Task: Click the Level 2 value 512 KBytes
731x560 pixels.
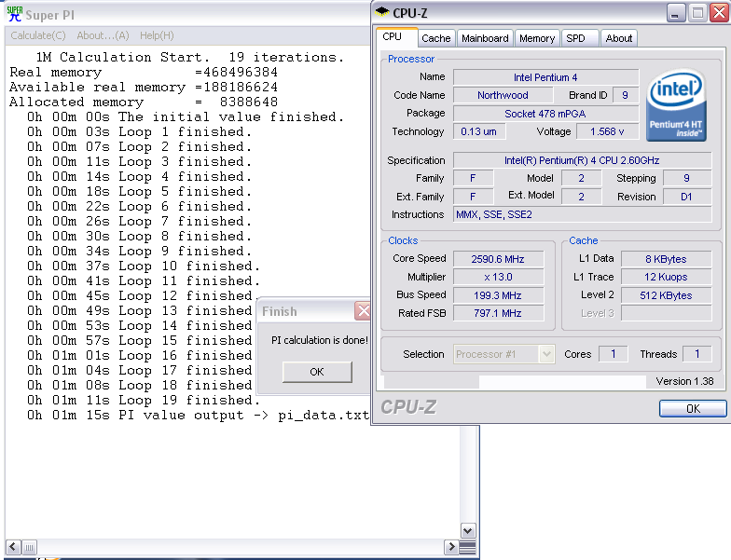Action: pyautogui.click(x=666, y=295)
